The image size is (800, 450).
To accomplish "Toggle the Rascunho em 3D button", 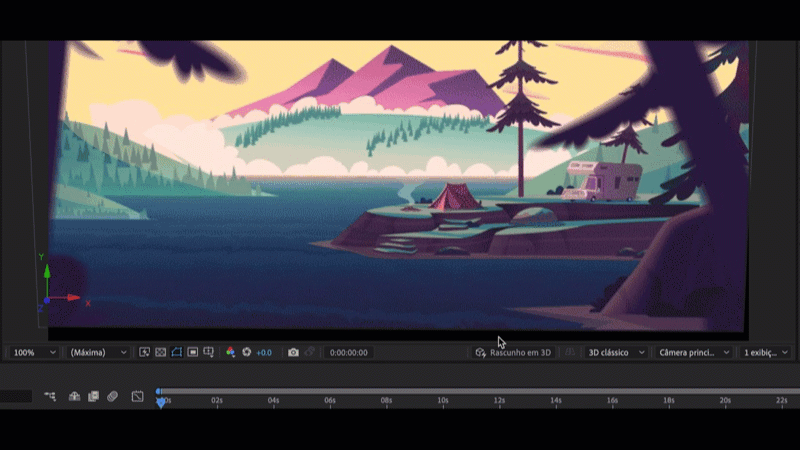I will coord(514,352).
